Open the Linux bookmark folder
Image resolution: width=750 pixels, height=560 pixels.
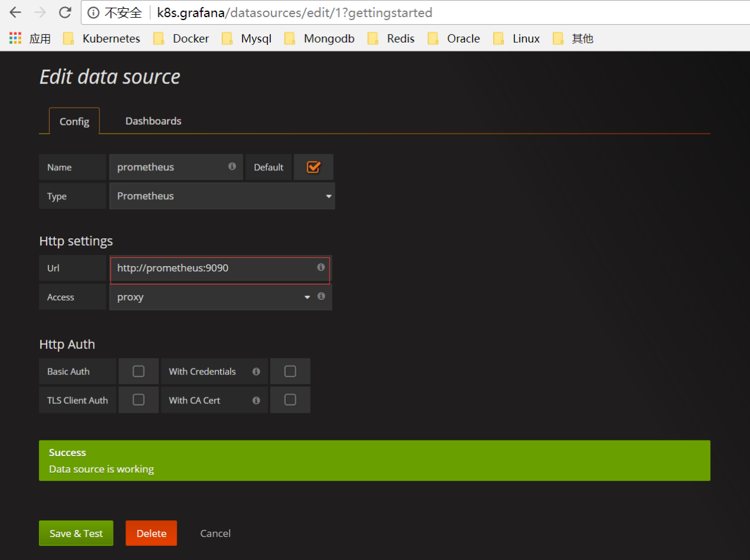(516, 38)
